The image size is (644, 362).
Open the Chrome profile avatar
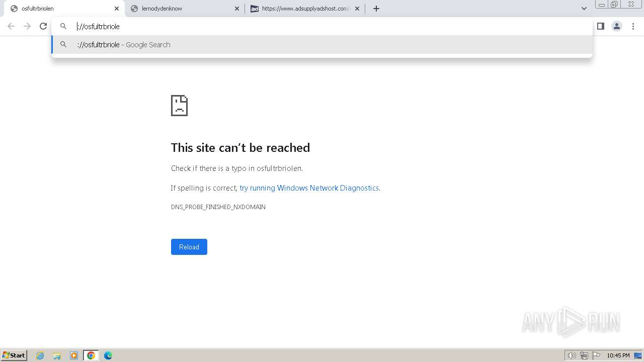click(x=617, y=26)
